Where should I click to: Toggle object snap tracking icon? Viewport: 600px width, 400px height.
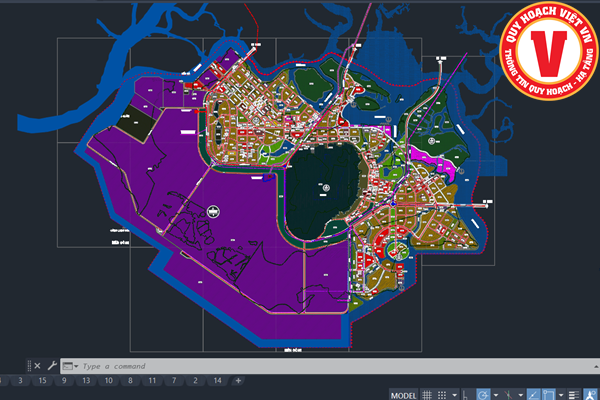click(533, 395)
